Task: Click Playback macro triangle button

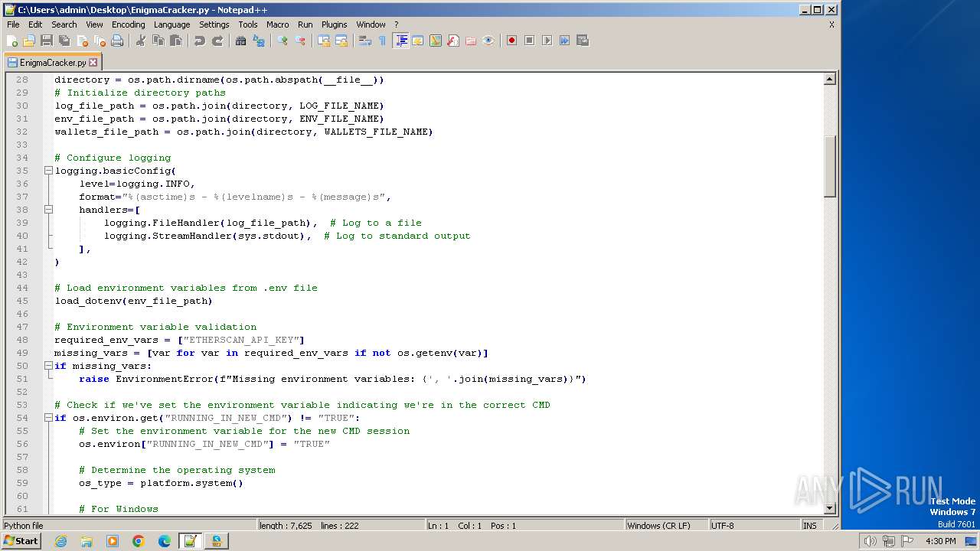Action: pos(547,41)
